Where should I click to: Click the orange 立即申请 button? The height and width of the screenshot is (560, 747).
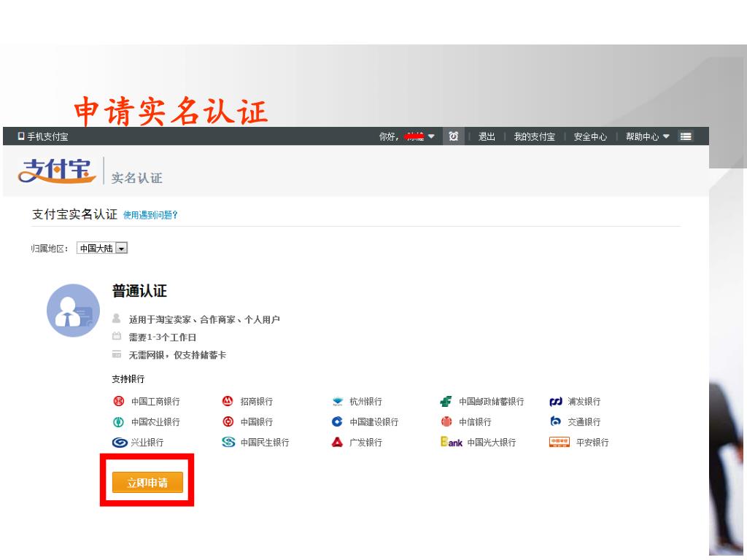click(147, 483)
